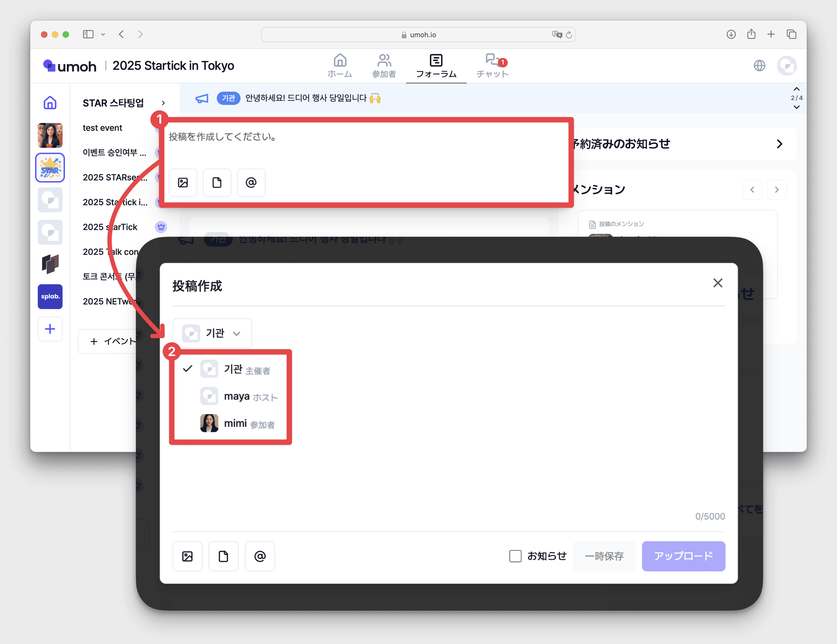
Task: Click the @ mention icon in quick post box
Action: (251, 183)
